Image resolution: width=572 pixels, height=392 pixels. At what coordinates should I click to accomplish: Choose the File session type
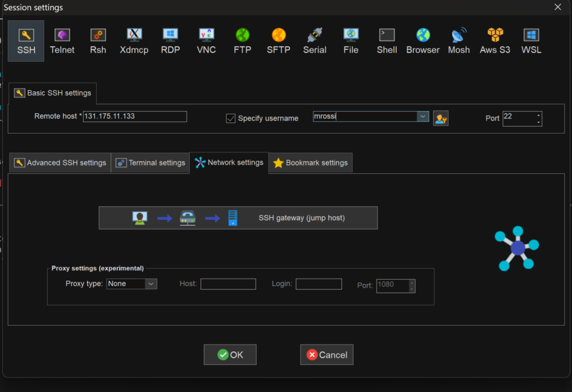(x=351, y=41)
